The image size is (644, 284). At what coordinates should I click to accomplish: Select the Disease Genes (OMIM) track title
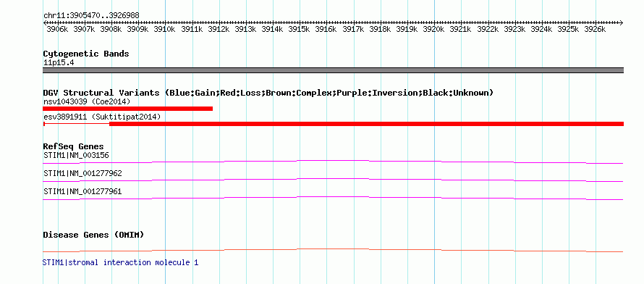coord(93,235)
